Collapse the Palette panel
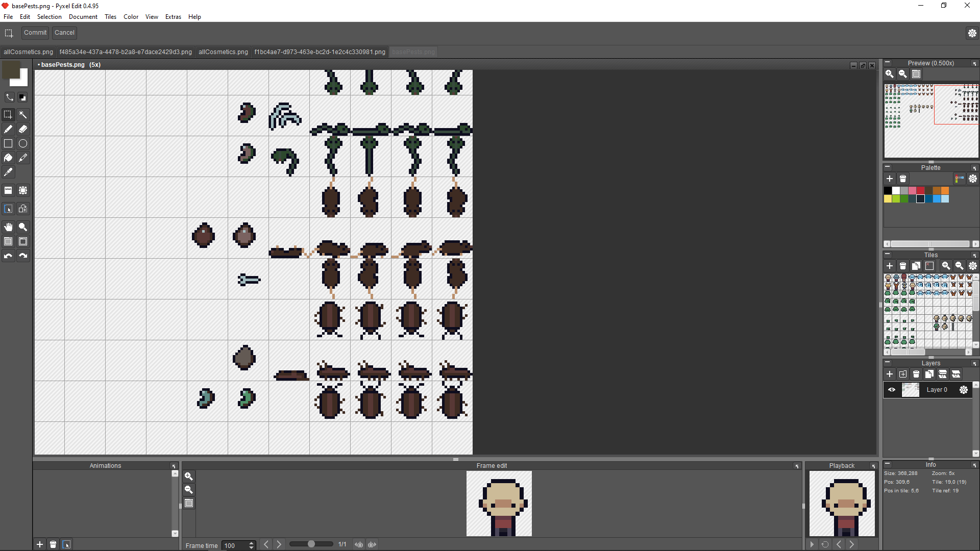 887,167
